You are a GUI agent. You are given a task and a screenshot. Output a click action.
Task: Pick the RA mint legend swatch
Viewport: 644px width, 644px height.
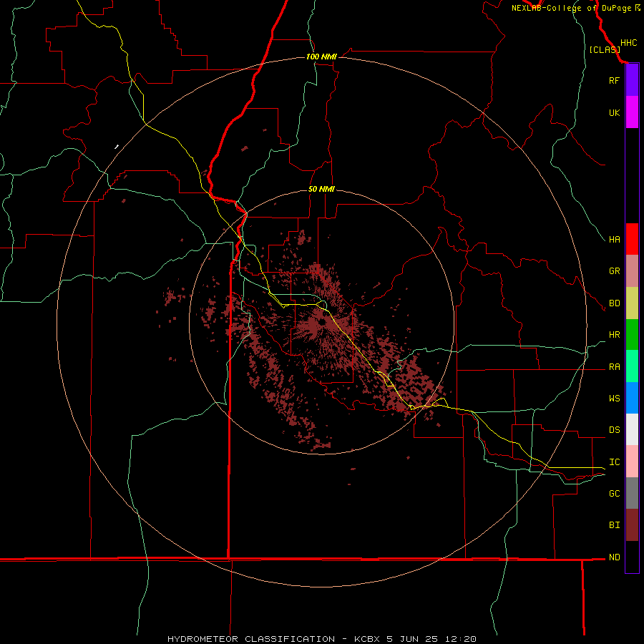632,366
